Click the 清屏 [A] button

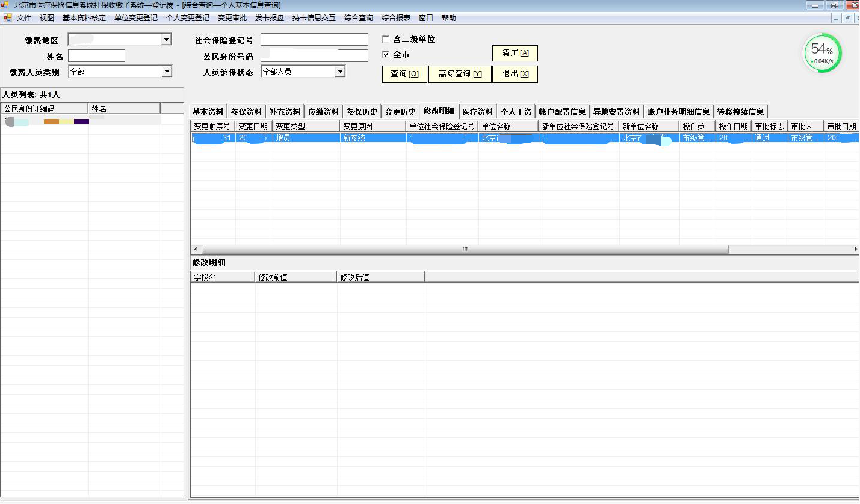[x=515, y=53]
